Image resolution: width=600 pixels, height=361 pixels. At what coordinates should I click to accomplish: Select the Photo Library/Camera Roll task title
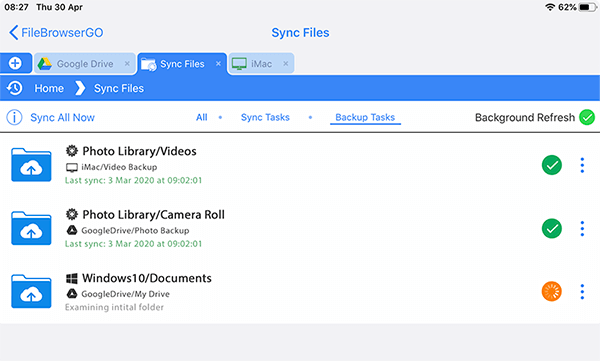click(153, 215)
